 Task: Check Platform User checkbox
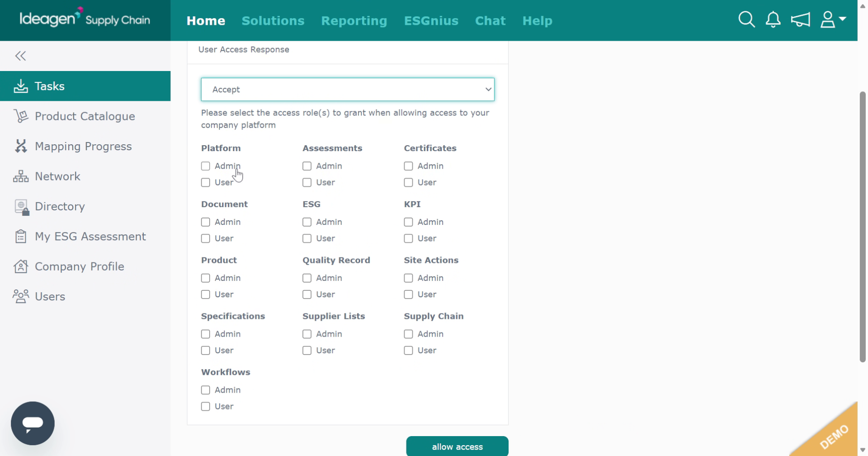coord(206,182)
